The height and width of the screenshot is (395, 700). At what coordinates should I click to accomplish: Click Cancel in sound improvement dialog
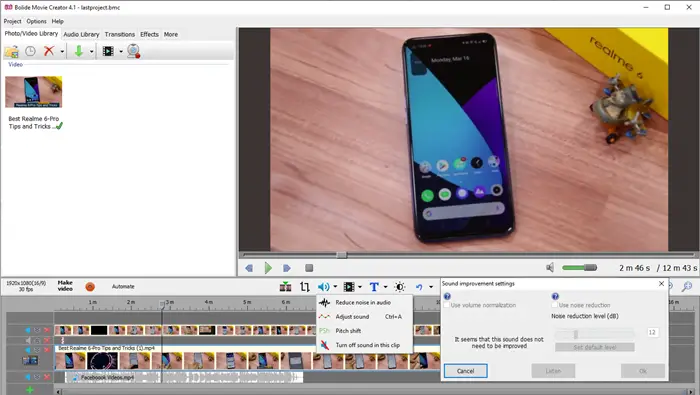tap(466, 371)
